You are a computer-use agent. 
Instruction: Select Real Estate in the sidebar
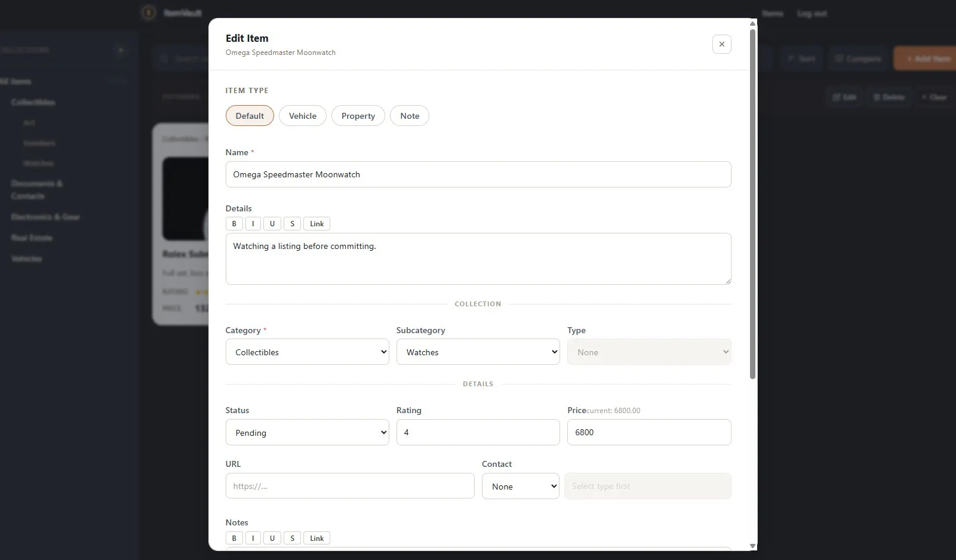[x=32, y=238]
